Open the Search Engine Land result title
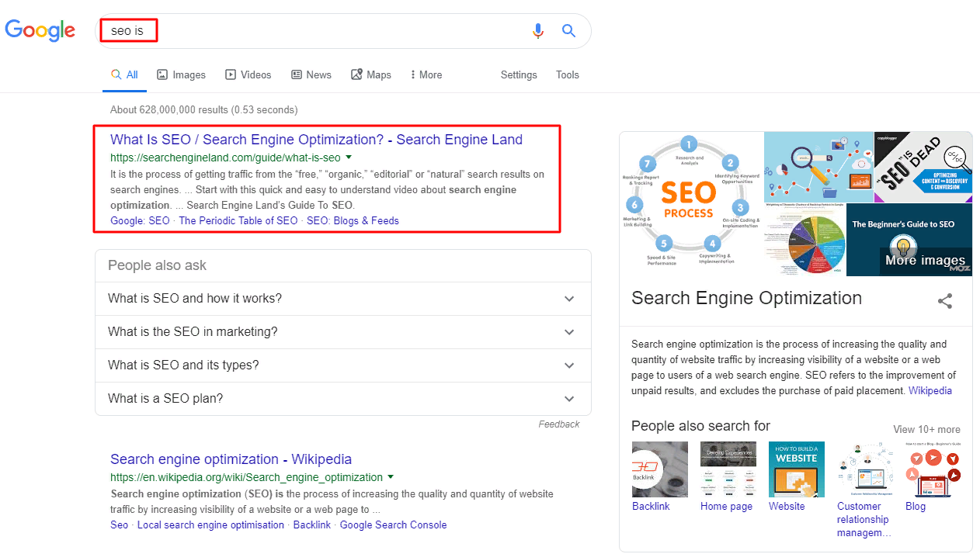 click(x=316, y=140)
